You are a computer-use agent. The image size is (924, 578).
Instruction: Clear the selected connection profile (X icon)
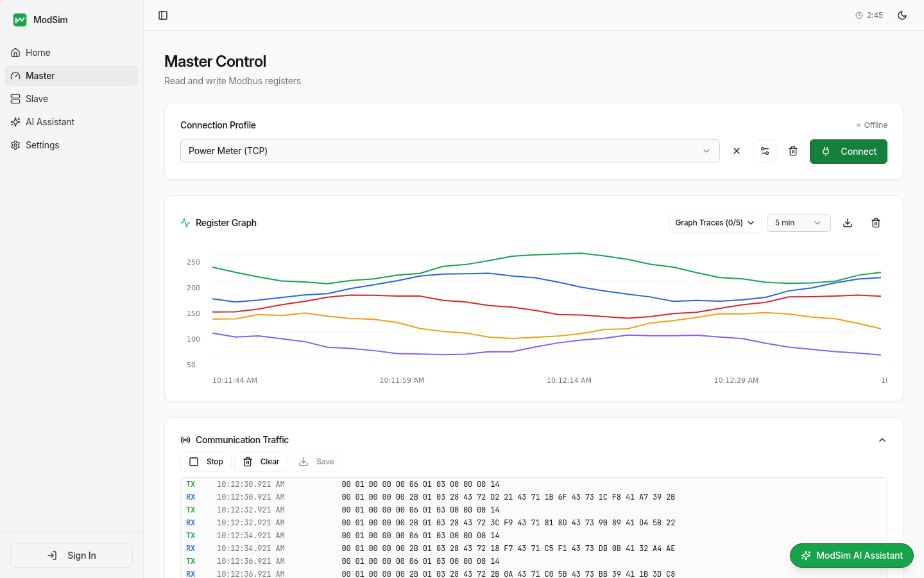pyautogui.click(x=737, y=151)
